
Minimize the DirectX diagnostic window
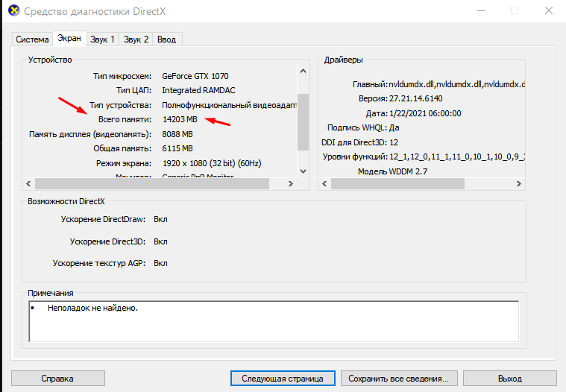coord(481,11)
